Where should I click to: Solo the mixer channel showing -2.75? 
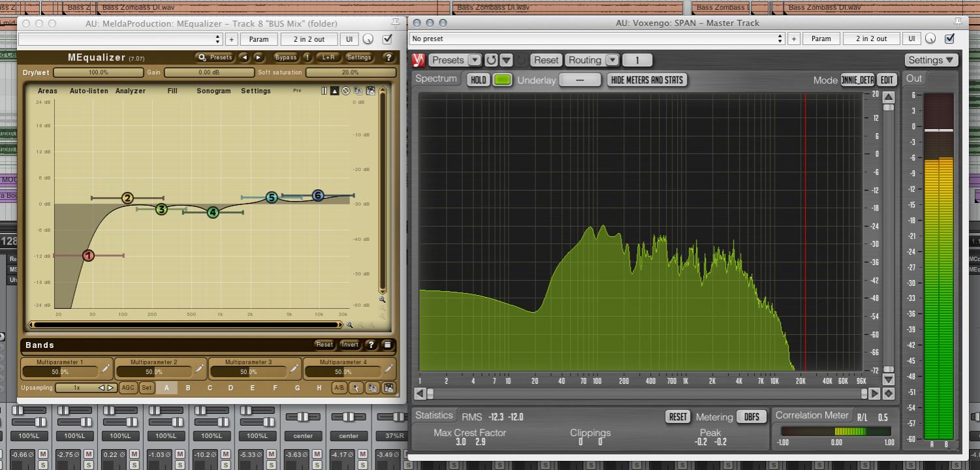tap(89, 465)
